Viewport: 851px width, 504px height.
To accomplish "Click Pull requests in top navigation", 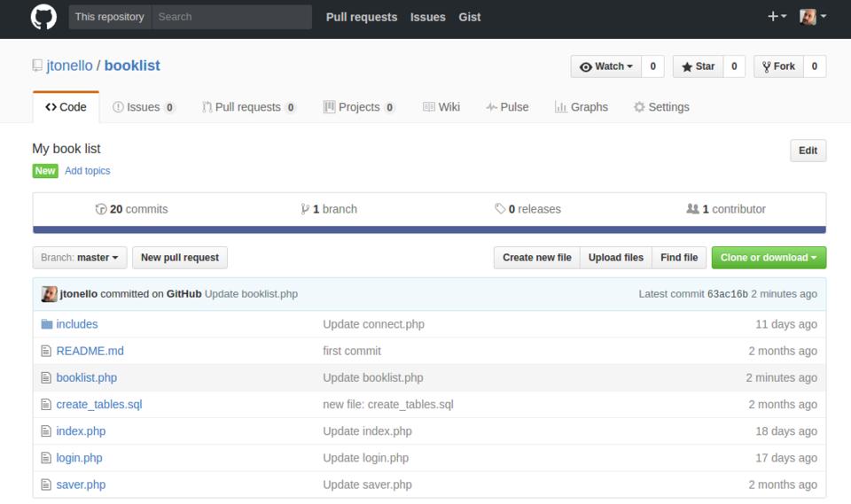I will tap(361, 17).
